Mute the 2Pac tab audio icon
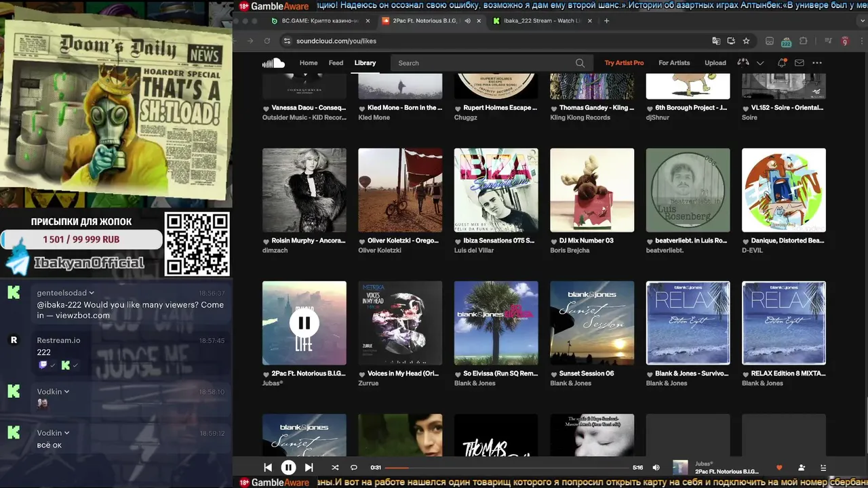Viewport: 868px width, 488px height. pos(467,21)
